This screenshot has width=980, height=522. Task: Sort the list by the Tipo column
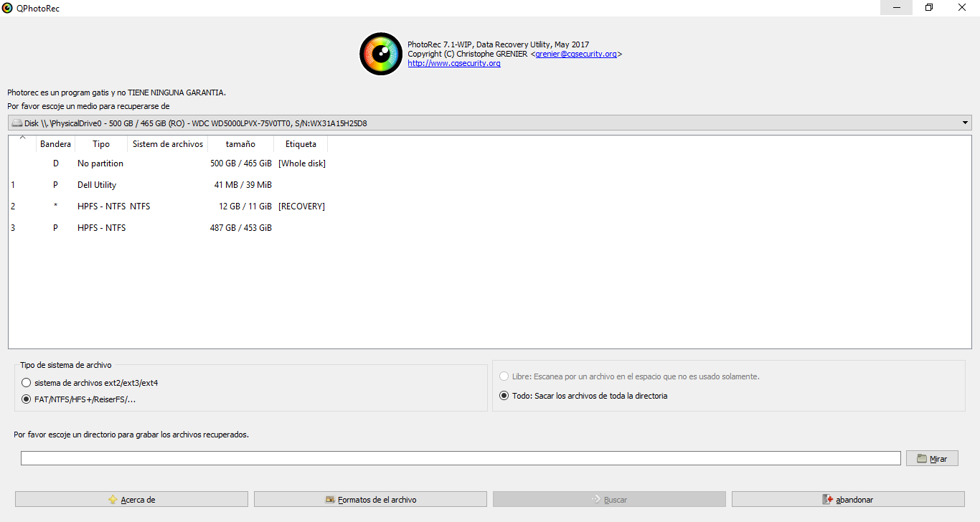101,144
